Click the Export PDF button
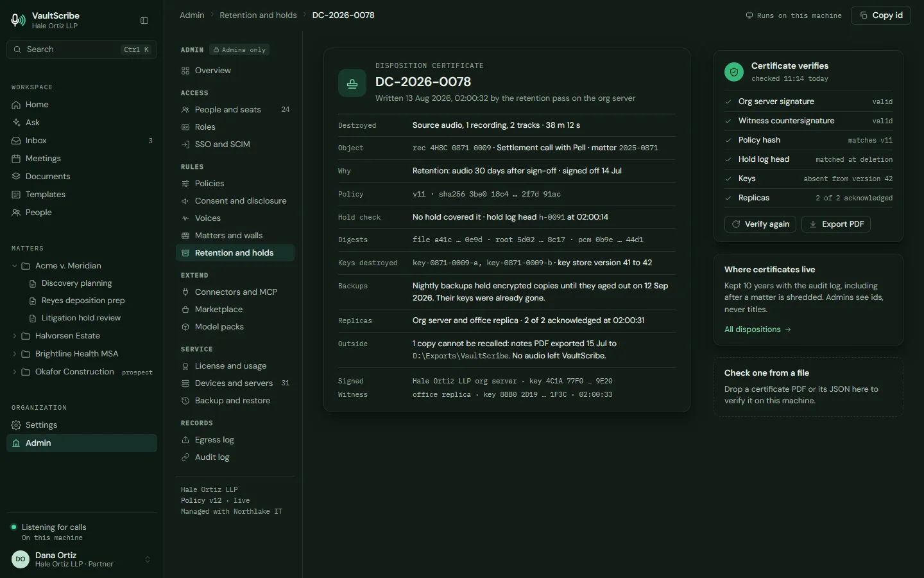Screen dimensions: 924x578 pos(836,224)
